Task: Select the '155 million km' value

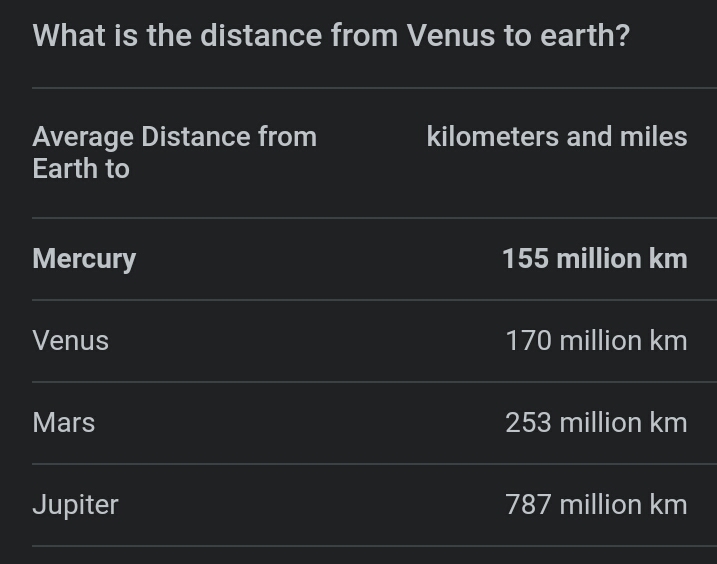Action: [x=594, y=259]
